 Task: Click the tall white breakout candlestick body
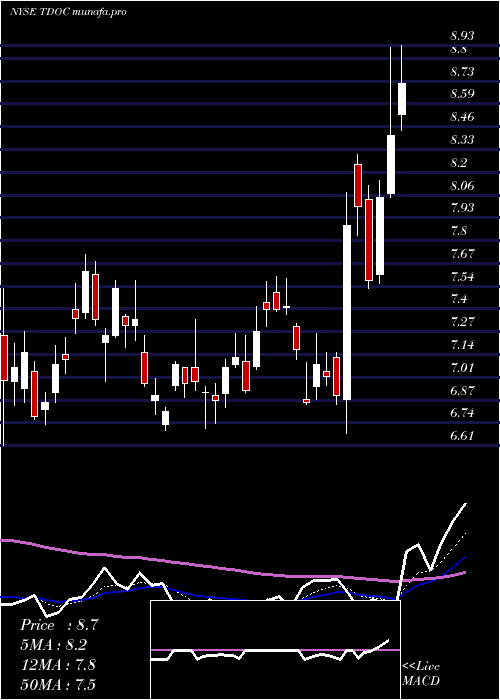(x=347, y=312)
